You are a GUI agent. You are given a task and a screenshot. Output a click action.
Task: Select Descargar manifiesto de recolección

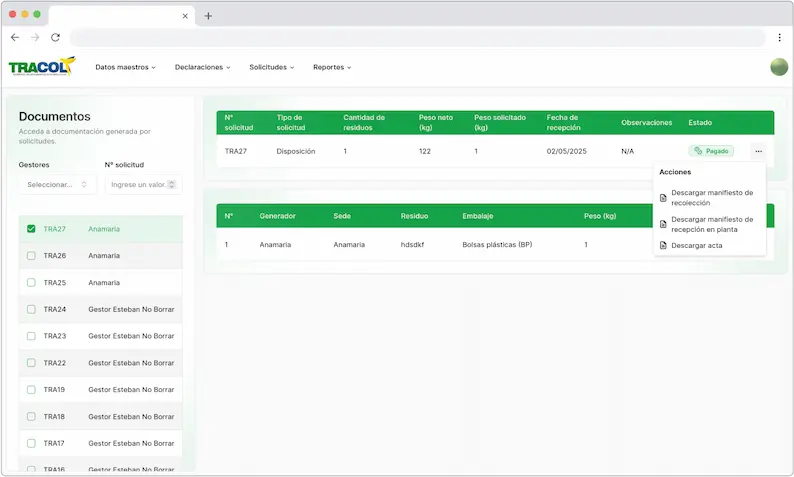711,196
